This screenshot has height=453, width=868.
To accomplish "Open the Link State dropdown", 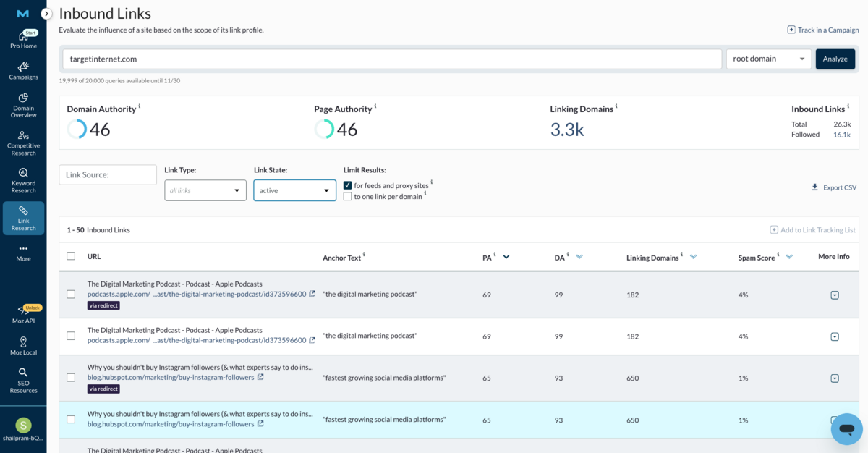I will pyautogui.click(x=294, y=190).
